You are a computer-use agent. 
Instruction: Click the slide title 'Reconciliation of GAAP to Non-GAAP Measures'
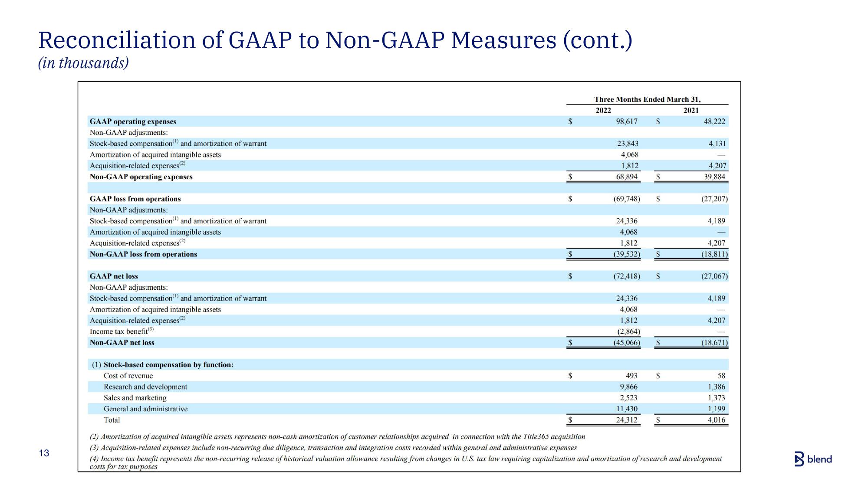pos(335,40)
